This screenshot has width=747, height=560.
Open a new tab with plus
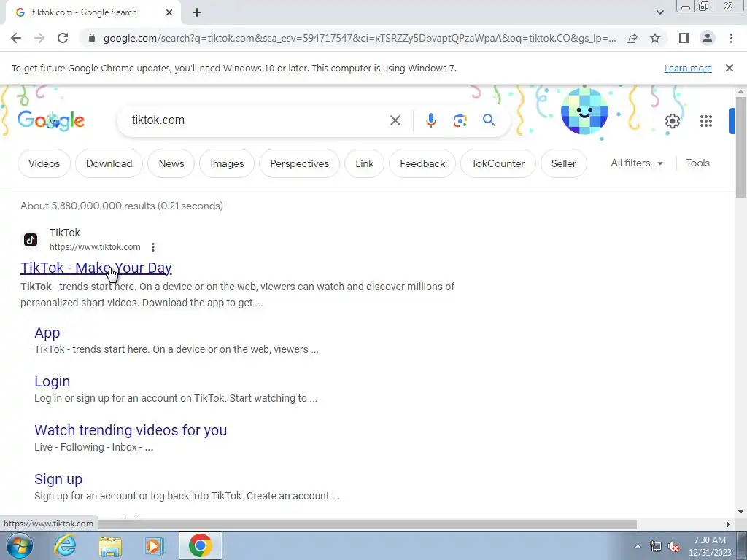pyautogui.click(x=197, y=12)
